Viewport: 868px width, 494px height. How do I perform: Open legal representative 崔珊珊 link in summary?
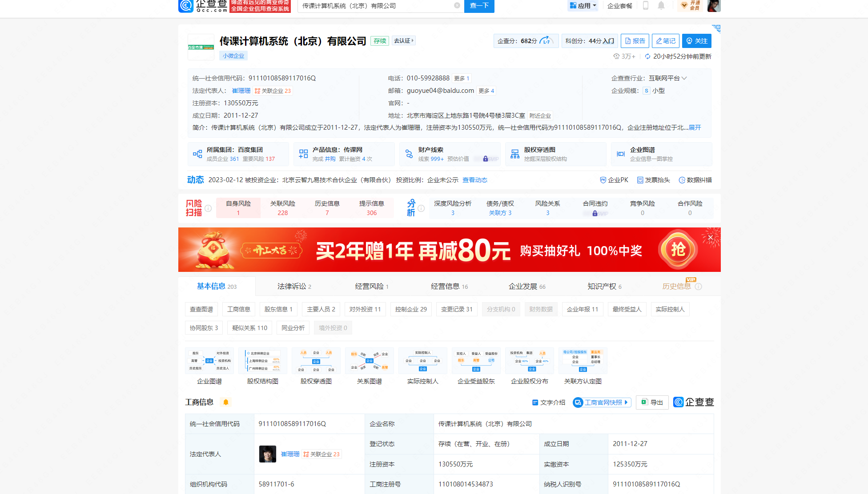pos(241,91)
